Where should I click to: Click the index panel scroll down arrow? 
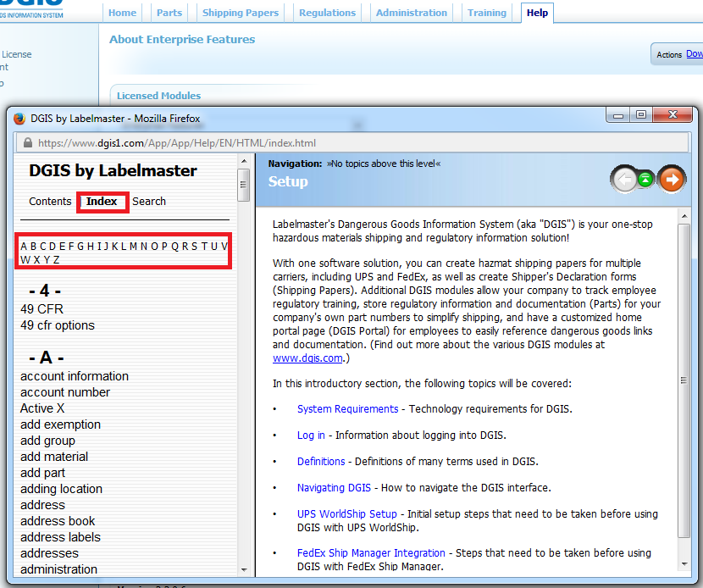pyautogui.click(x=244, y=570)
